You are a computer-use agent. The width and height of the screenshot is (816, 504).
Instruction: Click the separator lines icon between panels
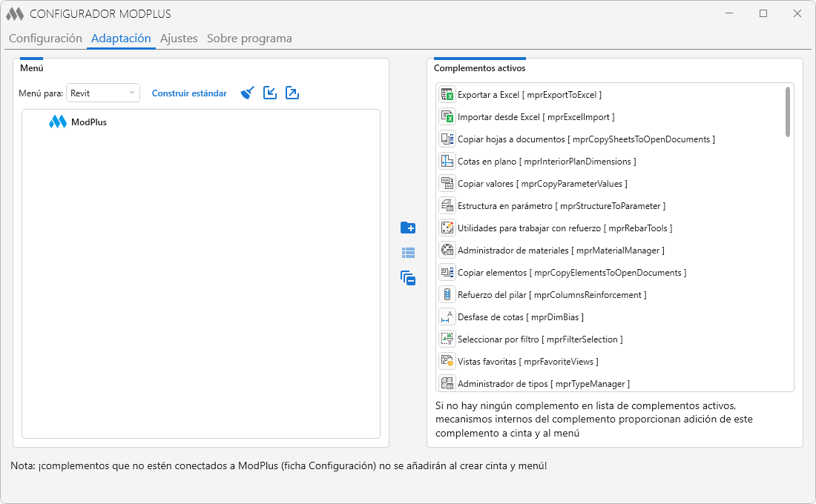[408, 253]
